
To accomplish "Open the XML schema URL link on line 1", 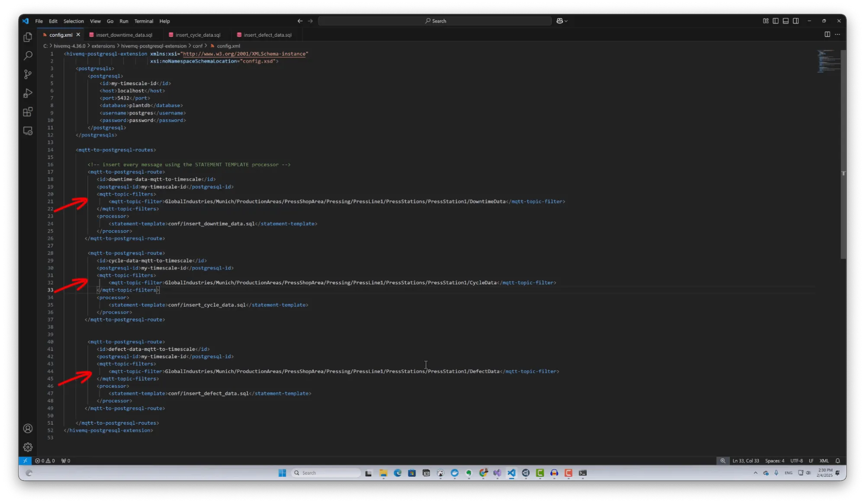I will pyautogui.click(x=244, y=54).
